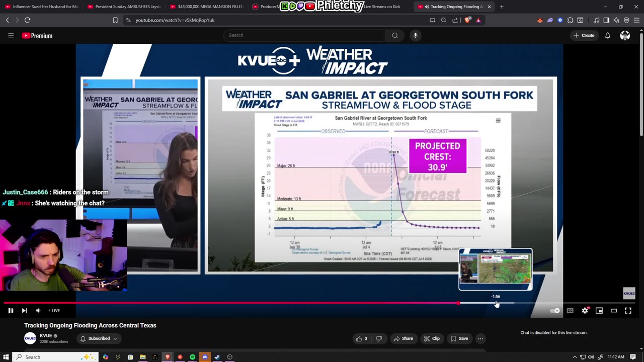Switch to $48,000,000 MEGA MANSION tab
This screenshot has height=362, width=644.
(206, 7)
